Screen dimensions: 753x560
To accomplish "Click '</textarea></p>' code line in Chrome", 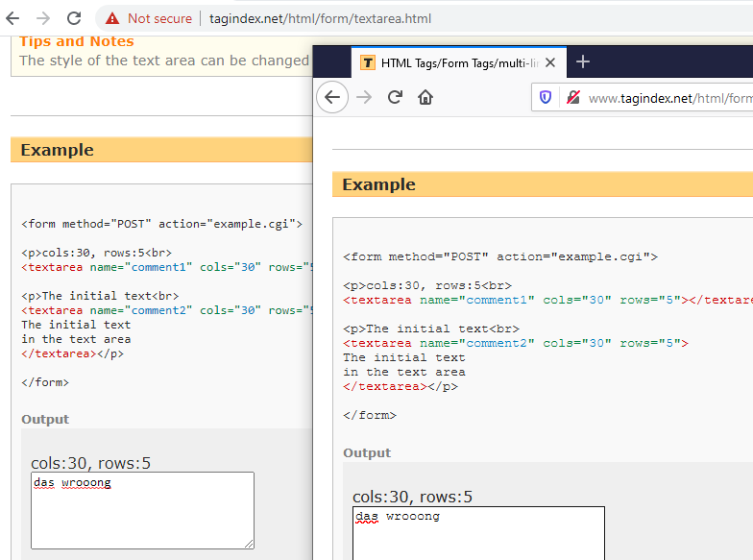I will coord(73,353).
